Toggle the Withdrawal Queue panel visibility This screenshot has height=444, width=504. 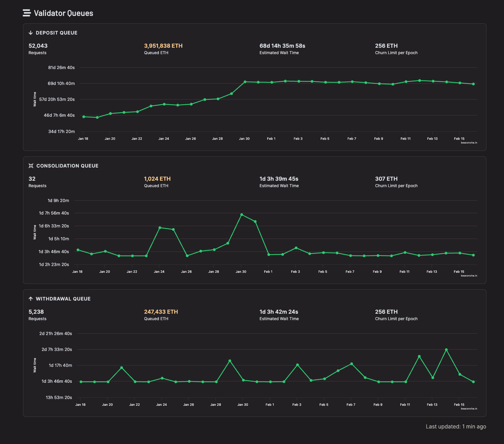pos(63,299)
